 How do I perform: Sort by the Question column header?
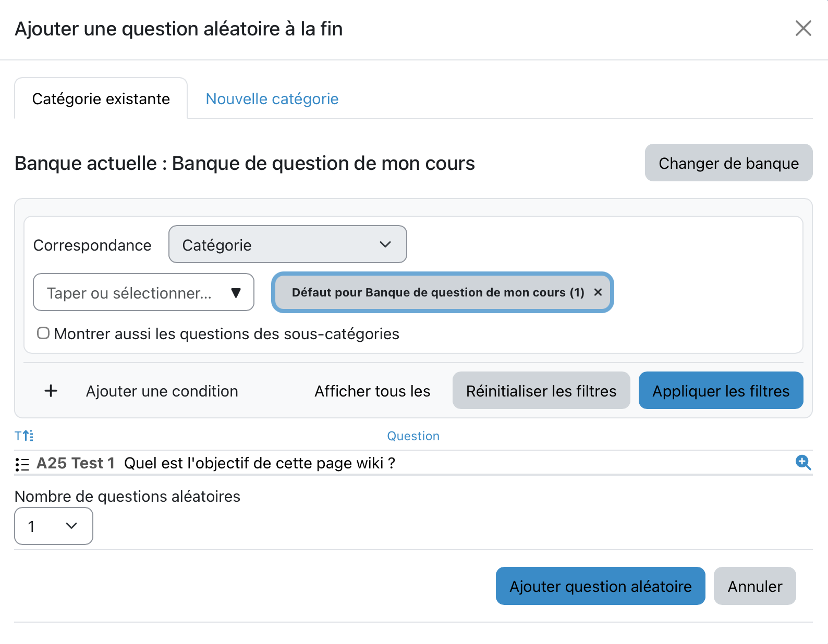(x=413, y=436)
